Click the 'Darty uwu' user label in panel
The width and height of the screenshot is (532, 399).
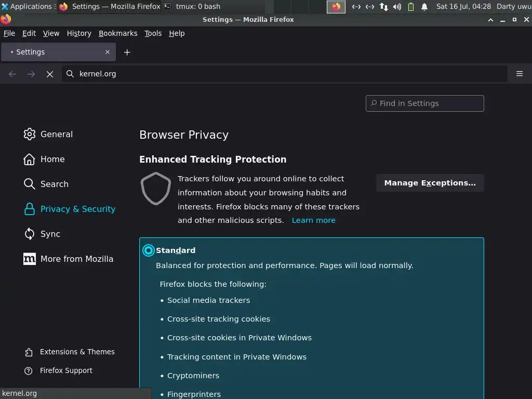[514, 6]
